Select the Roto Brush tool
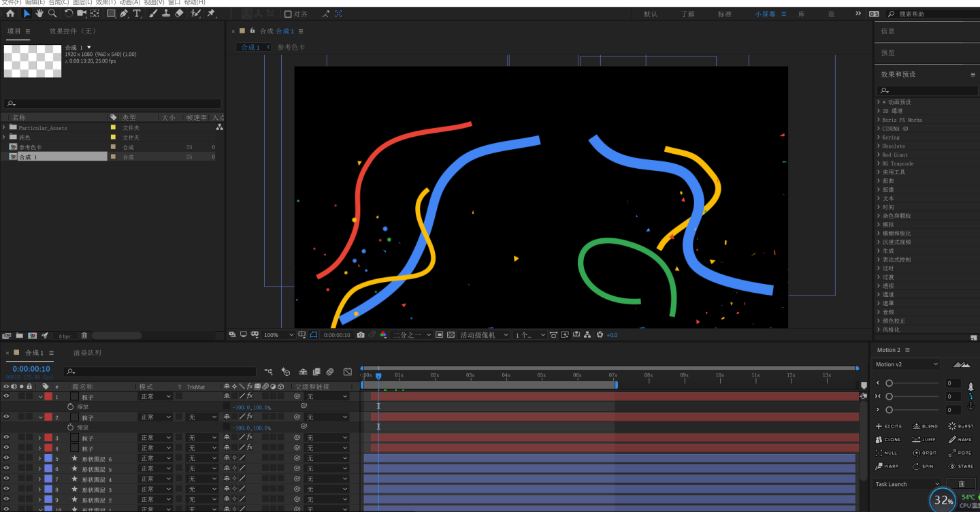The width and height of the screenshot is (980, 512). point(196,14)
